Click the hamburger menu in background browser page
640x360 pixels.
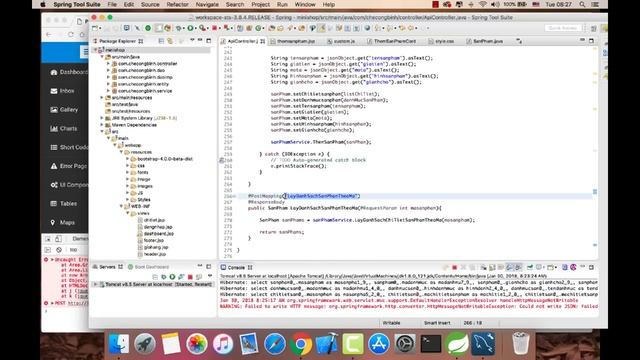[x=85, y=52]
